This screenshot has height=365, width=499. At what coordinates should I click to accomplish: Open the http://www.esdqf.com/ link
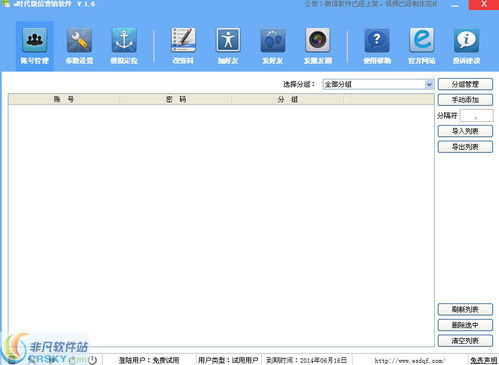(x=410, y=361)
